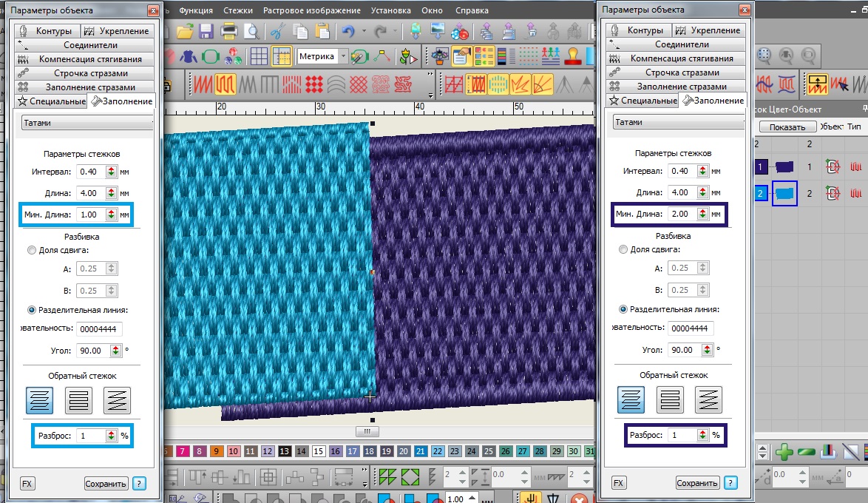Click the Open folder icon
Viewport: 868px width, 503px height.
(185, 31)
